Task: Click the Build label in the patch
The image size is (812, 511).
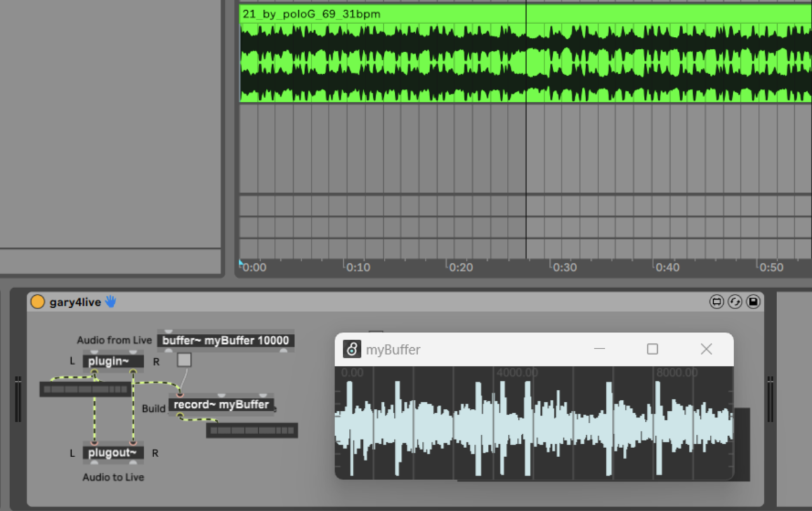Action: click(154, 408)
